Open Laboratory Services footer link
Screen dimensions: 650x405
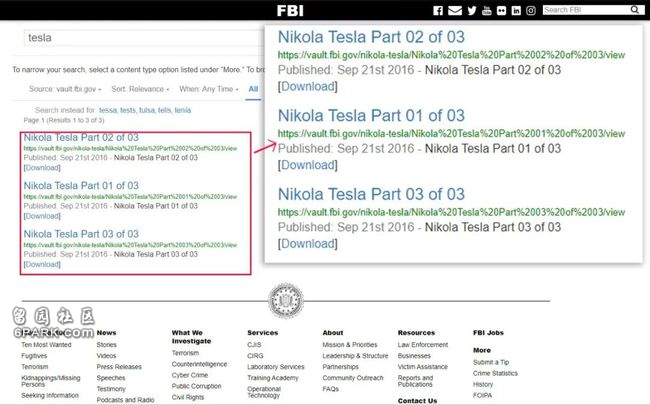coord(276,367)
